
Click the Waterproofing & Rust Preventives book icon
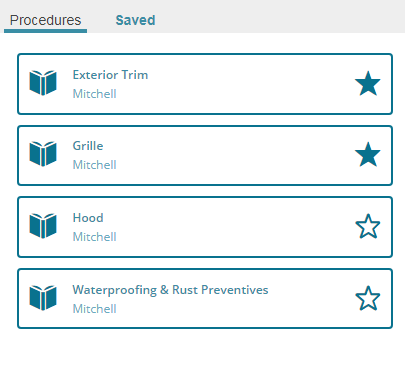click(x=43, y=298)
